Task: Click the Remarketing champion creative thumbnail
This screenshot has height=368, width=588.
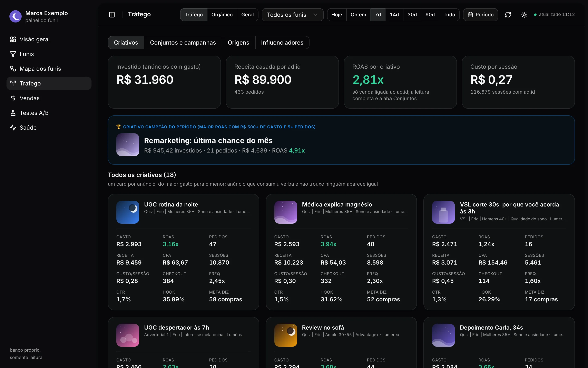Action: [x=128, y=145]
